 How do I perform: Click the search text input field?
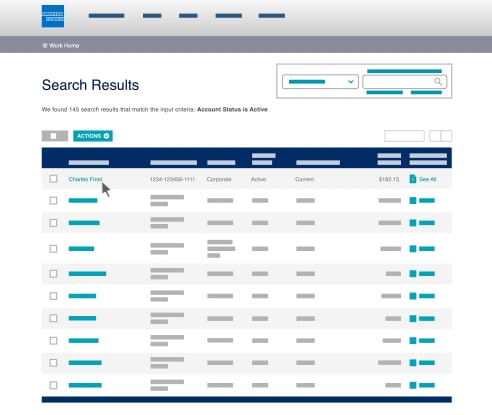pos(405,82)
